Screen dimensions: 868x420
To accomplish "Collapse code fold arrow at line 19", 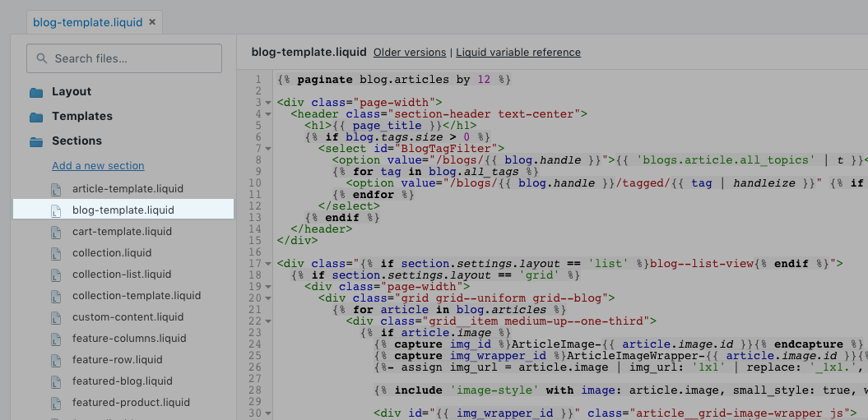I will (268, 287).
